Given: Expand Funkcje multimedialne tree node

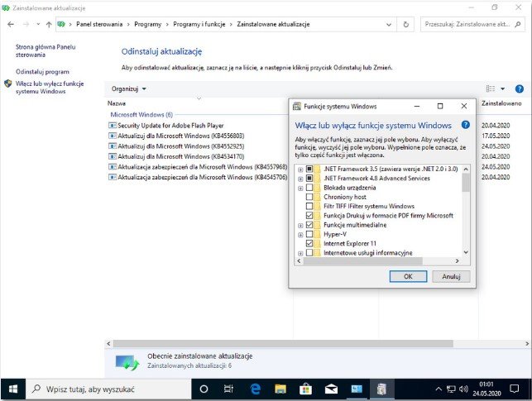Looking at the screenshot, I should [x=300, y=226].
